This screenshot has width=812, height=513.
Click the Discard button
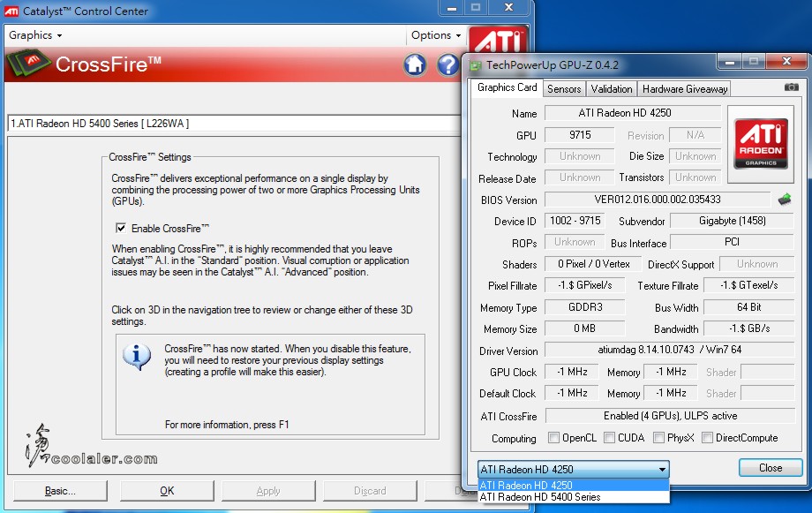click(x=370, y=491)
